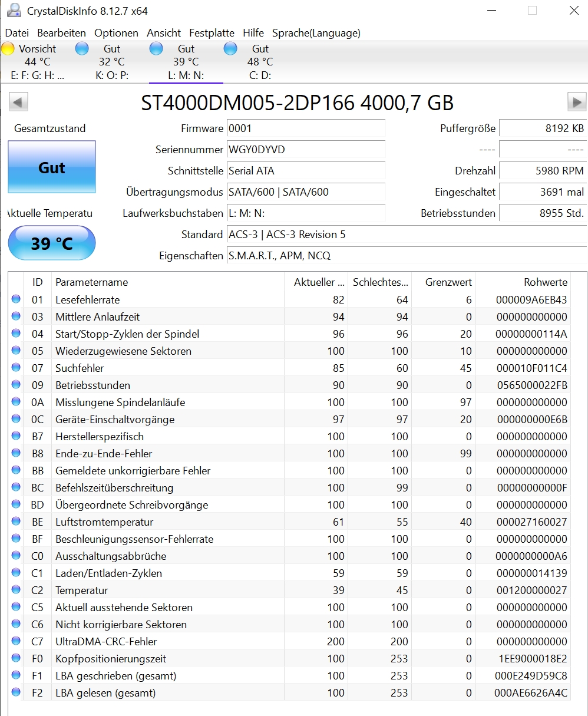Click the Seriennummer field WGY0DYVD
The width and height of the screenshot is (588, 716).
pos(306,150)
